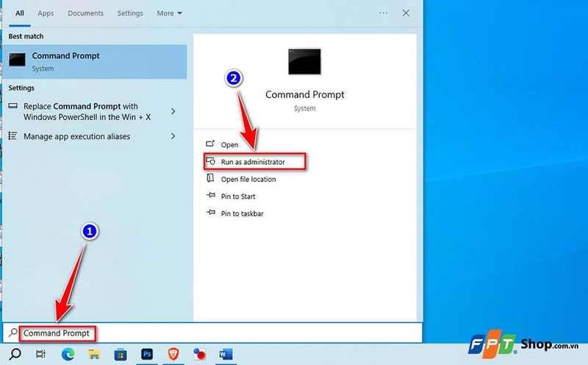
Task: Launch Microsoft Edge from the taskbar
Action: [x=68, y=354]
